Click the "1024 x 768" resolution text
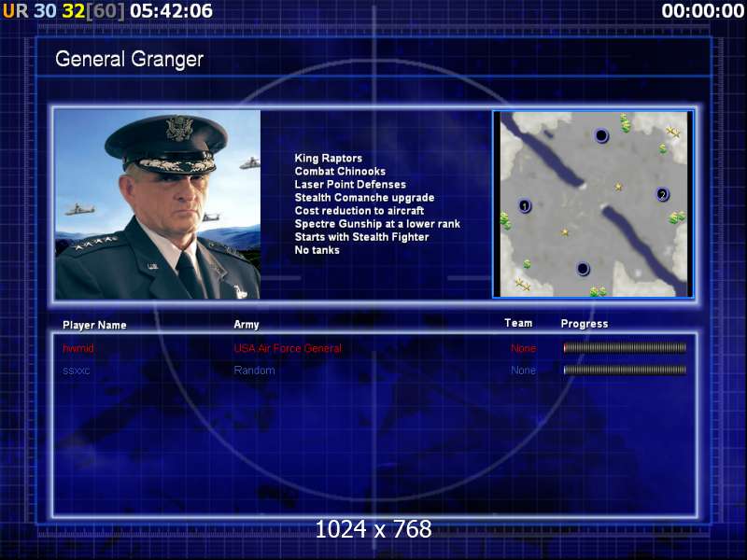 pyautogui.click(x=373, y=529)
